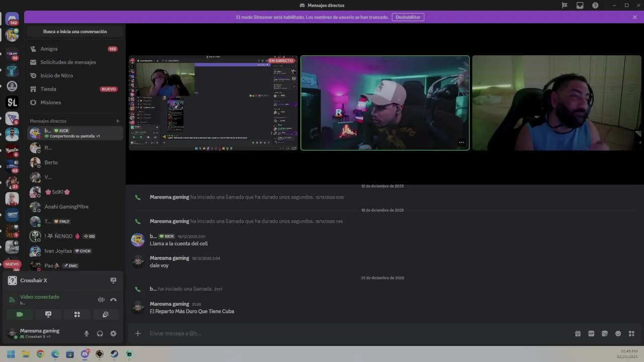
Task: Click the Crosshair X activity name
Action: [x=34, y=281]
